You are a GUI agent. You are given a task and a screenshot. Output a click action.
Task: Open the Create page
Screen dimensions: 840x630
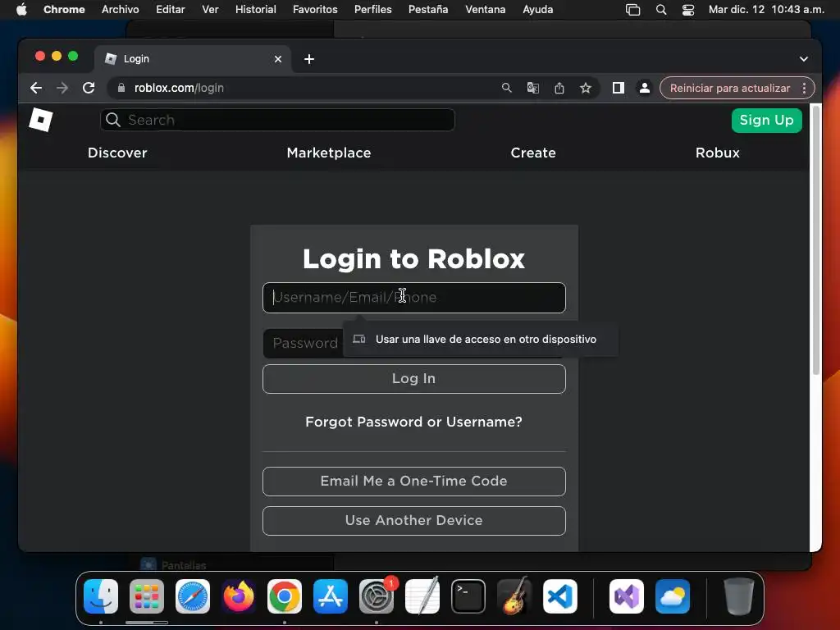click(x=533, y=153)
